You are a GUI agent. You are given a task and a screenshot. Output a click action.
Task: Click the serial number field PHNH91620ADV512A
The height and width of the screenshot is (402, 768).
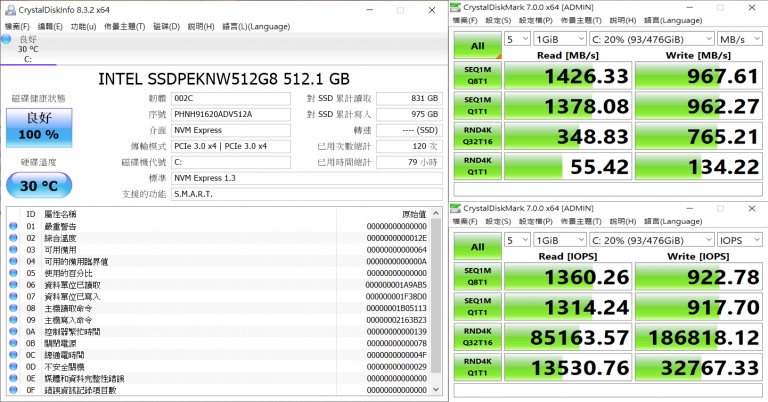231,114
